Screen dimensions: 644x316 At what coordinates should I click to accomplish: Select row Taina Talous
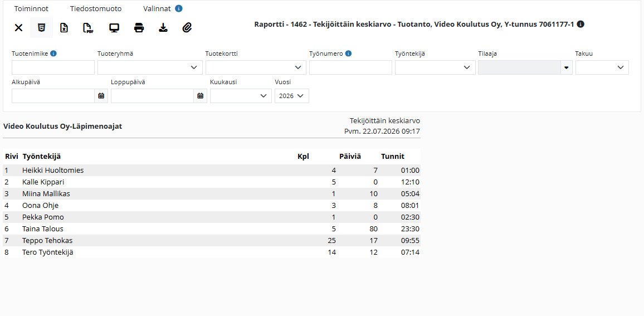(x=212, y=229)
